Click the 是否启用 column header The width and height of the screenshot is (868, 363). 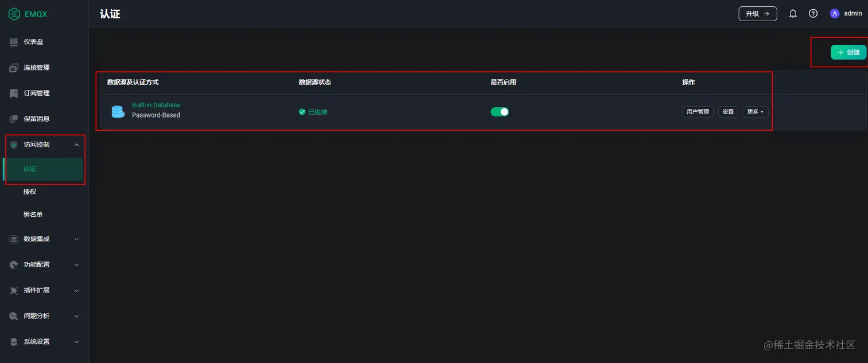[x=503, y=82]
